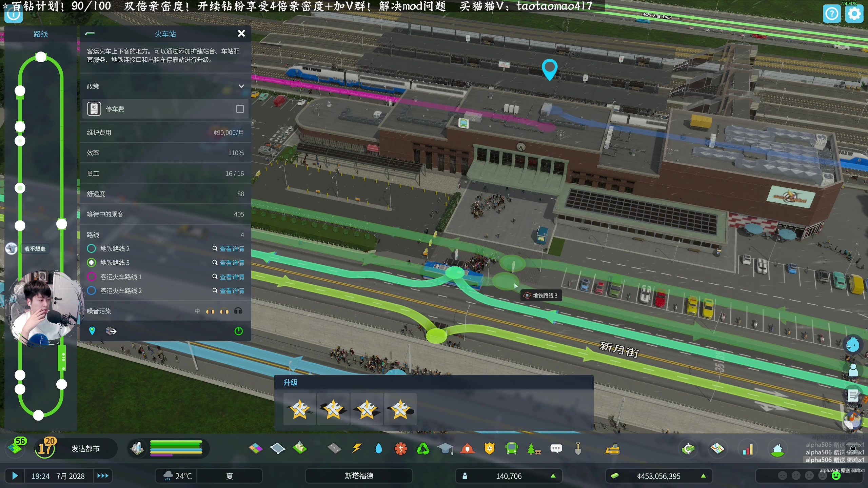The image size is (868, 488).
Task: Open the Statistics bar-chart panel
Action: point(747,449)
